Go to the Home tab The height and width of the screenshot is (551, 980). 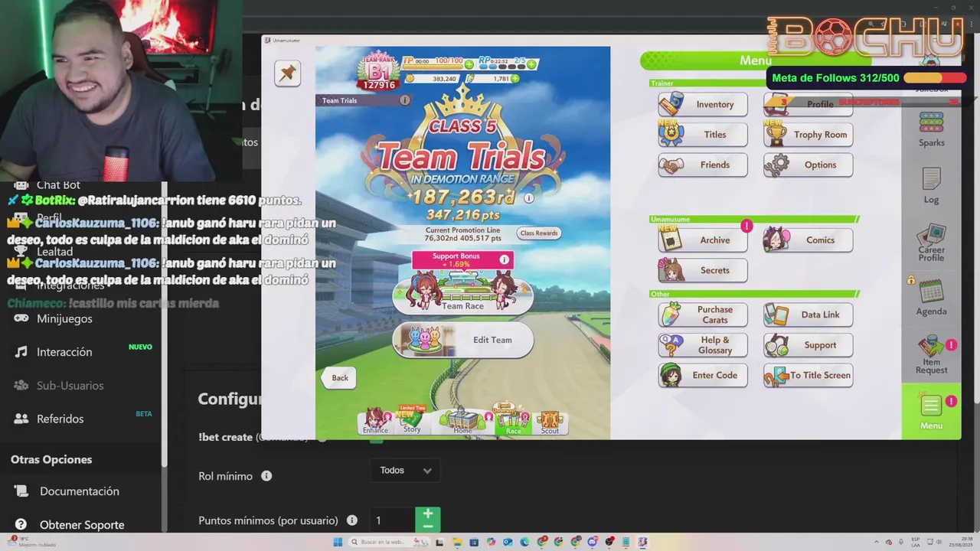coord(462,421)
